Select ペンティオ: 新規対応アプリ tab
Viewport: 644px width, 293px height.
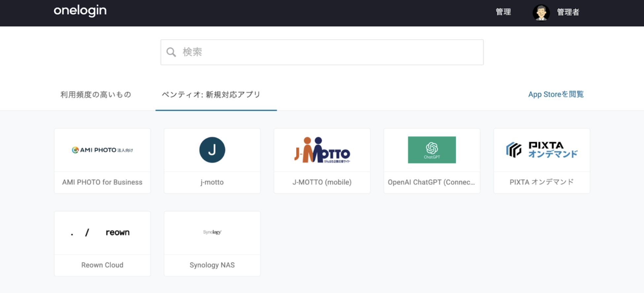click(x=211, y=95)
